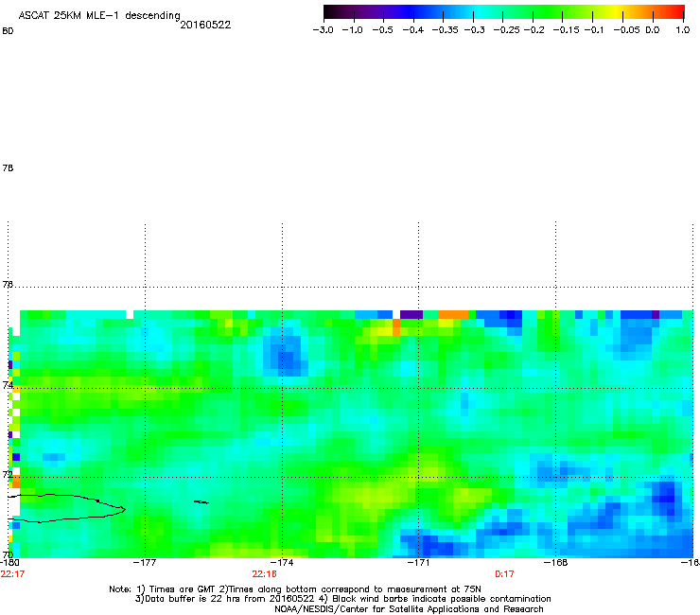Click the red time label below -174
This screenshot has height=615, width=700.
[264, 574]
